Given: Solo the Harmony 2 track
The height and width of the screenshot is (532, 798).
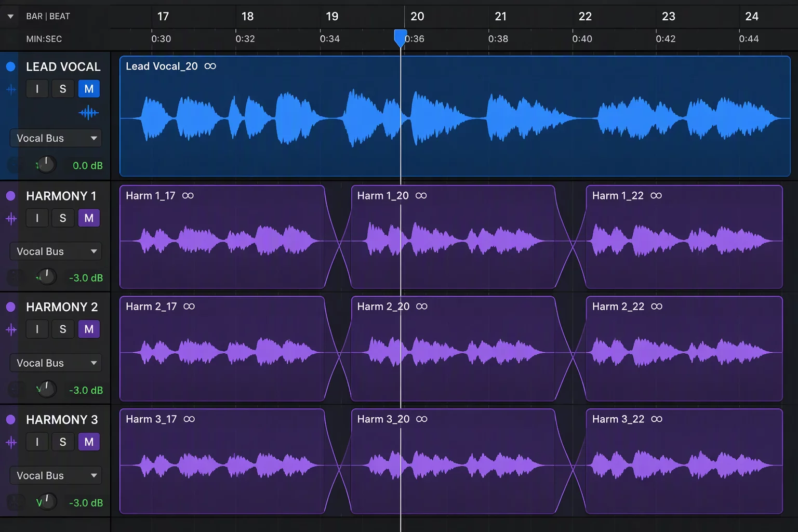Looking at the screenshot, I should coord(63,329).
